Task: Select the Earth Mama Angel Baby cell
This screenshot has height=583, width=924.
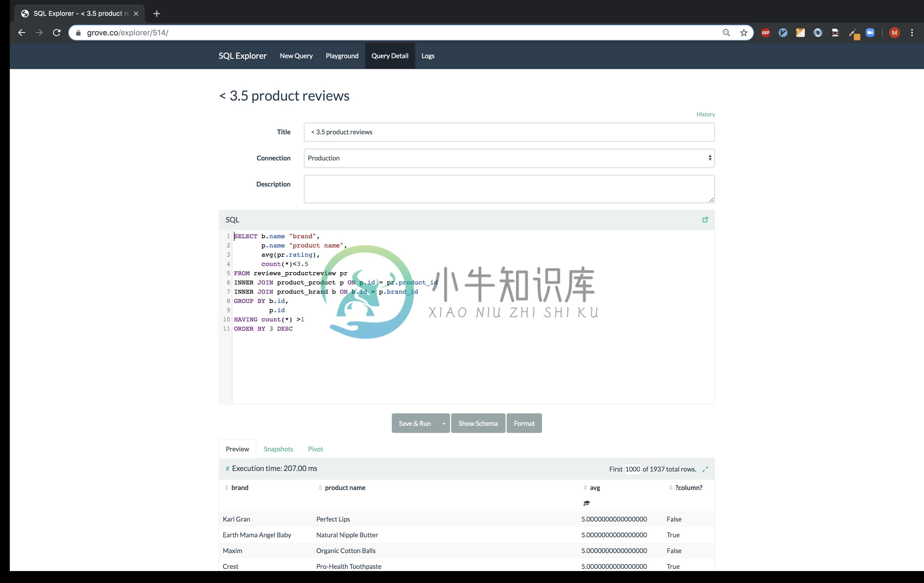Action: click(257, 535)
